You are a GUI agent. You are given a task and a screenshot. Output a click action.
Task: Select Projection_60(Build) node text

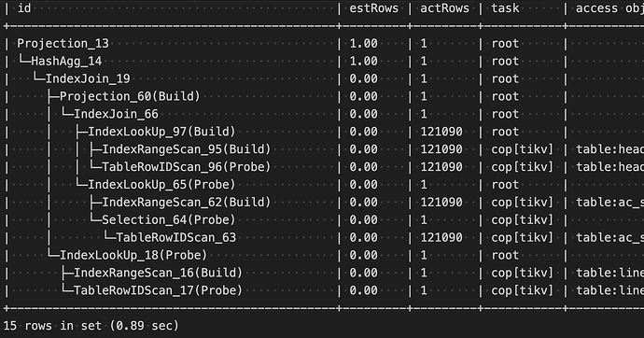(130, 96)
